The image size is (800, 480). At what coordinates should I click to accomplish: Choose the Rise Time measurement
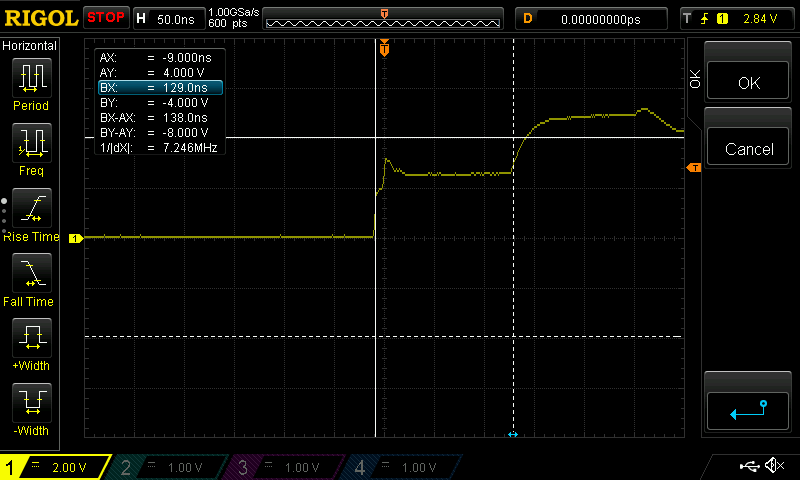pos(31,213)
